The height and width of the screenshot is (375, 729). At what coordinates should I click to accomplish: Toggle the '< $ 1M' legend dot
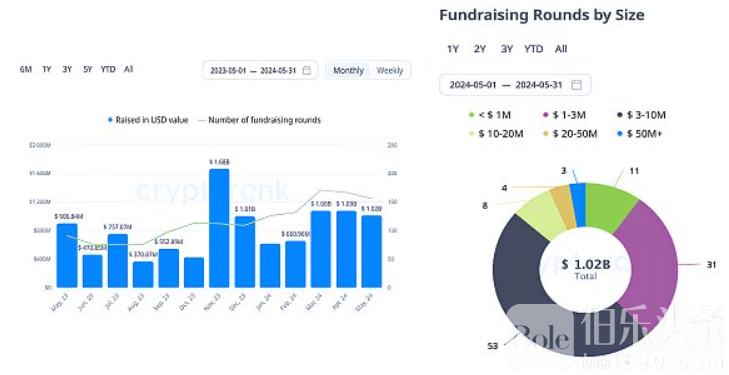point(471,115)
